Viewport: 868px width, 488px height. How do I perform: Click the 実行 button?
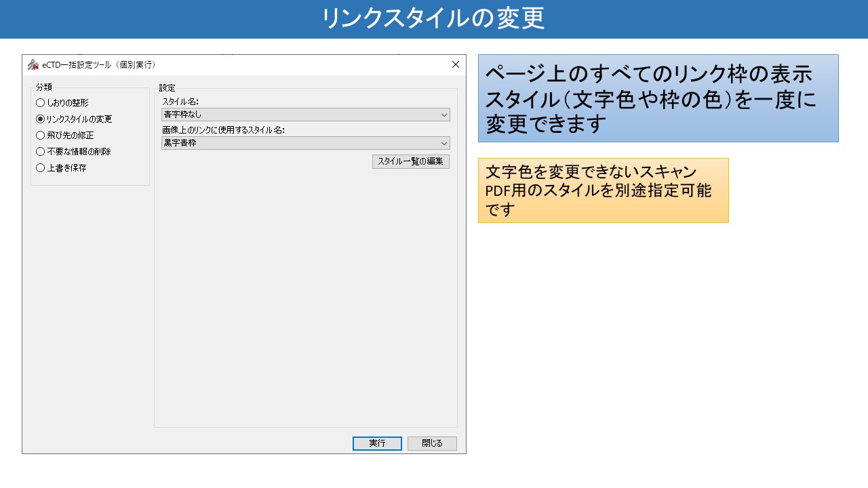click(x=377, y=443)
